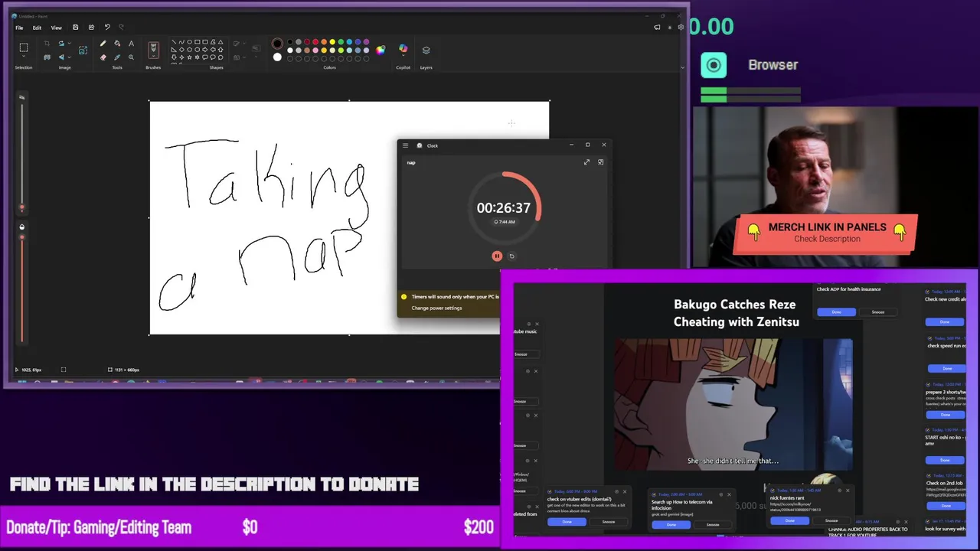
Task: Select the Magnifier tool
Action: pyautogui.click(x=131, y=57)
